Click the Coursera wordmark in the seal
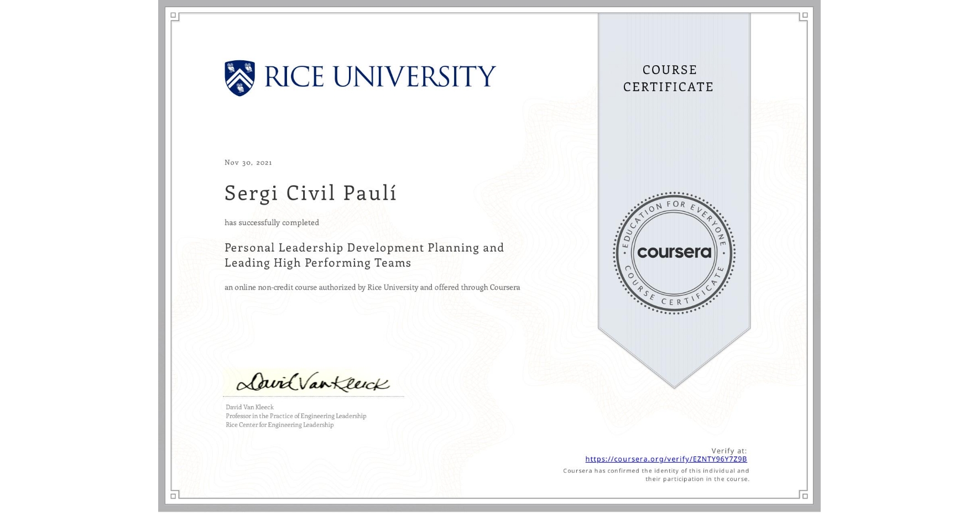This screenshot has height=513, width=980. pos(674,253)
